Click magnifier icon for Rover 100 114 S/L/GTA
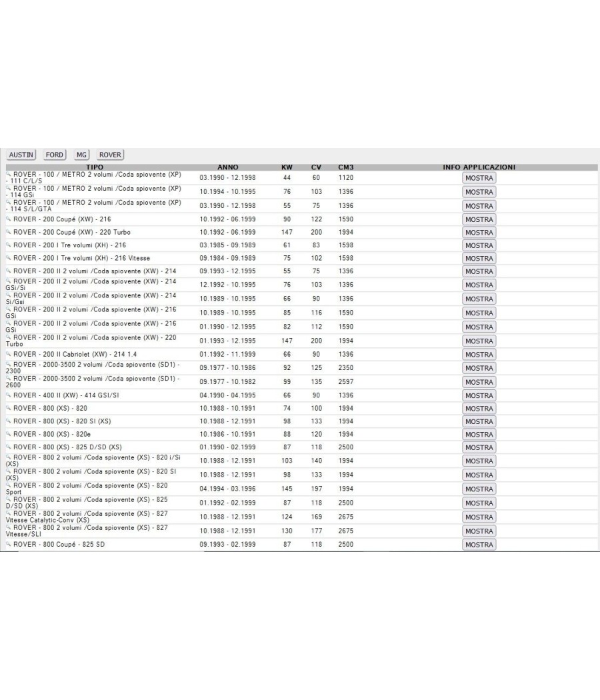600x700 pixels. [9, 202]
